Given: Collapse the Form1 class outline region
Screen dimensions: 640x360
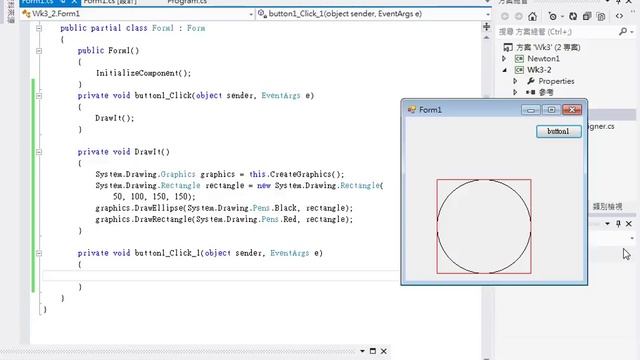Looking at the screenshot, I should coord(39,28).
